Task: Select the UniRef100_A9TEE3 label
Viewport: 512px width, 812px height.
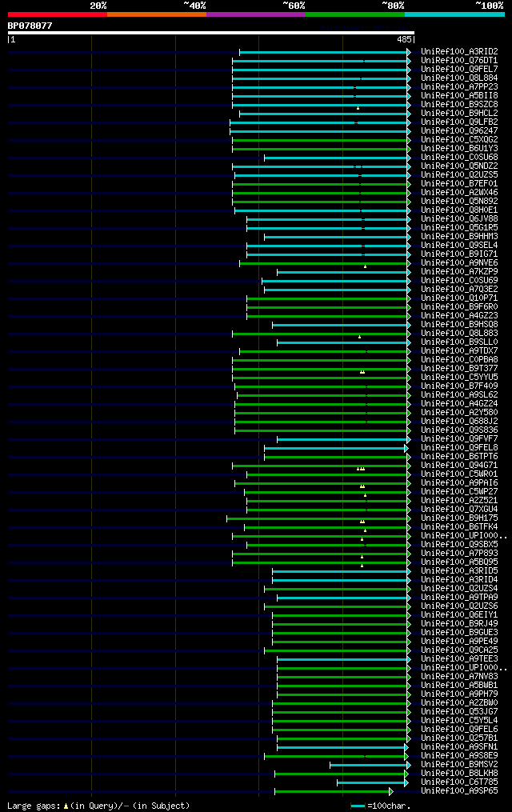Action: 460,659
